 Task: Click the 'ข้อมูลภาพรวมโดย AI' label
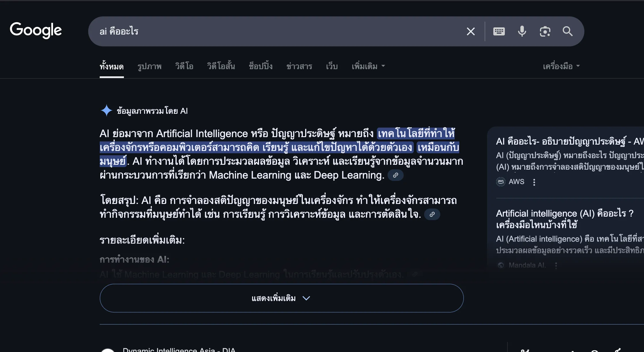tap(152, 111)
